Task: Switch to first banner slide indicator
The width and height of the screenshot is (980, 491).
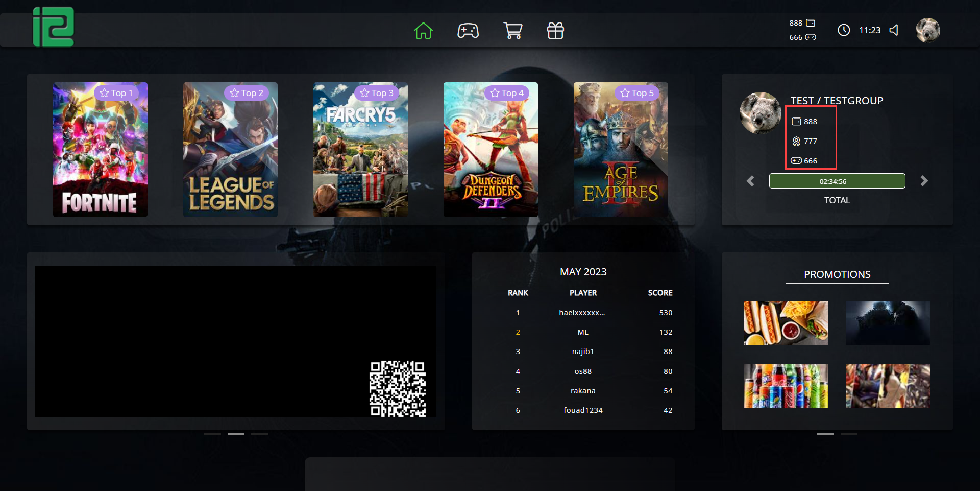Action: coord(212,434)
